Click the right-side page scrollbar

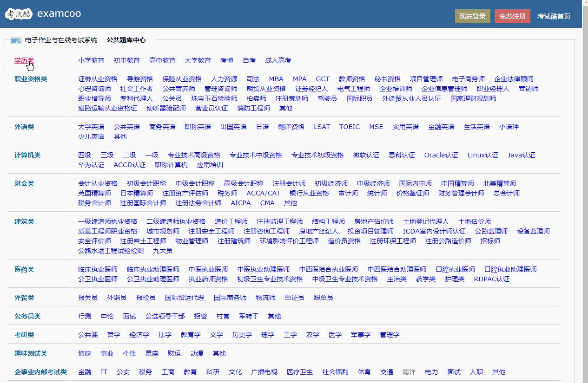tap(585, 186)
